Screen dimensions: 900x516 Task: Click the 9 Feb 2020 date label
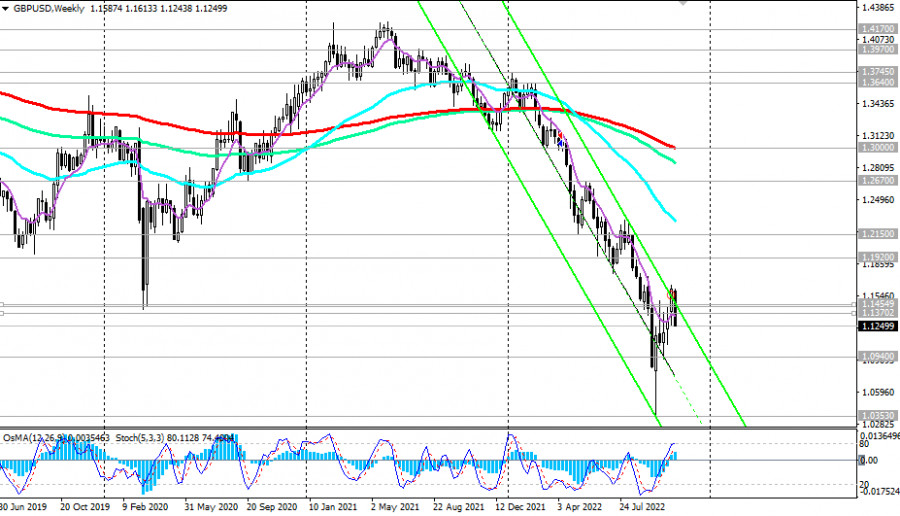(x=146, y=506)
